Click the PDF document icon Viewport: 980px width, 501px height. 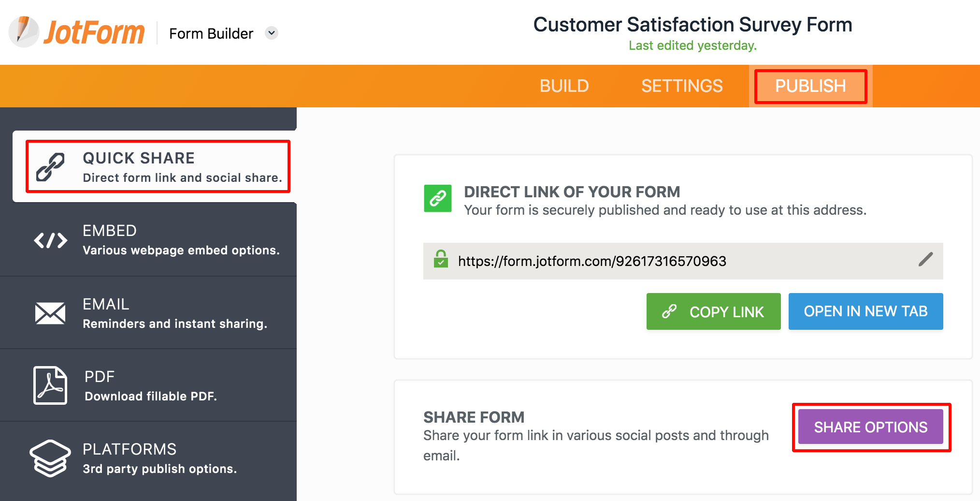tap(50, 385)
